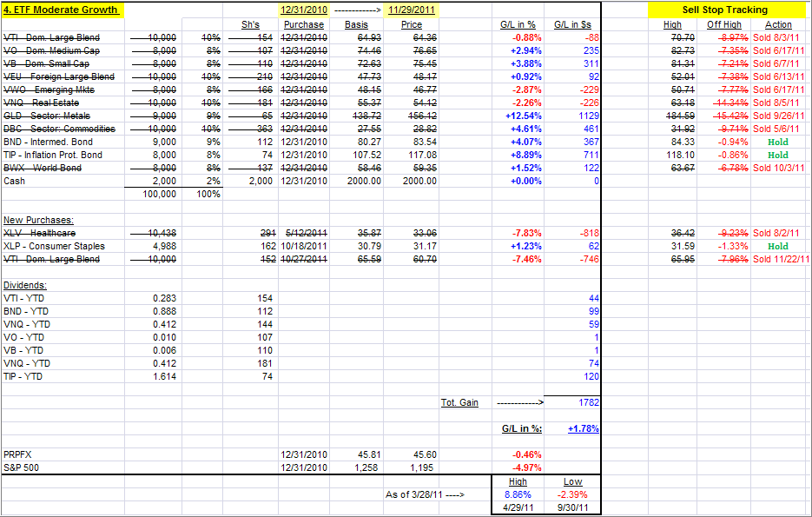Image resolution: width=812 pixels, height=517 pixels.
Task: Click the '-4.97%' S&P 500 return cell
Action: (x=526, y=467)
